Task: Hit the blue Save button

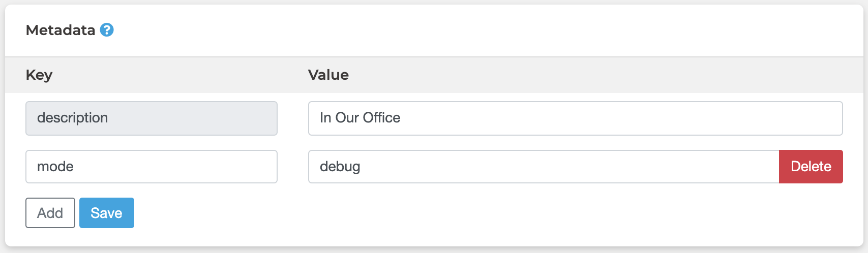Action: [x=107, y=213]
